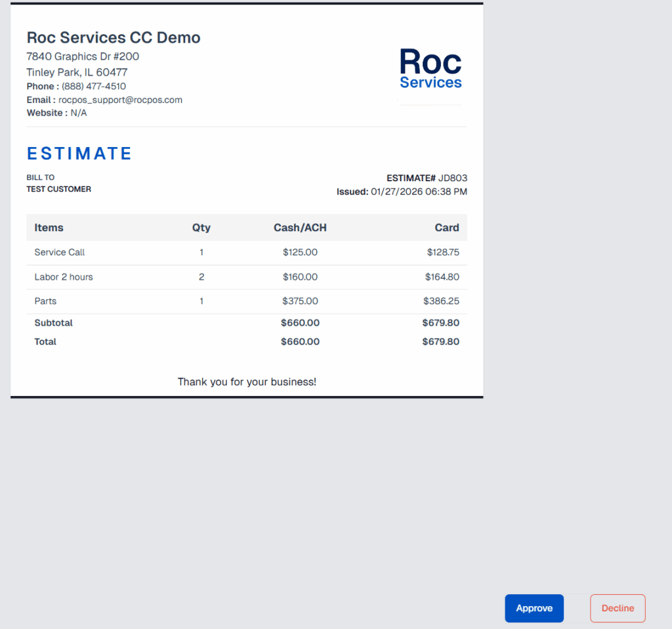Viewport: 672px width, 629px height.
Task: Approve the estimate
Action: pyautogui.click(x=534, y=608)
